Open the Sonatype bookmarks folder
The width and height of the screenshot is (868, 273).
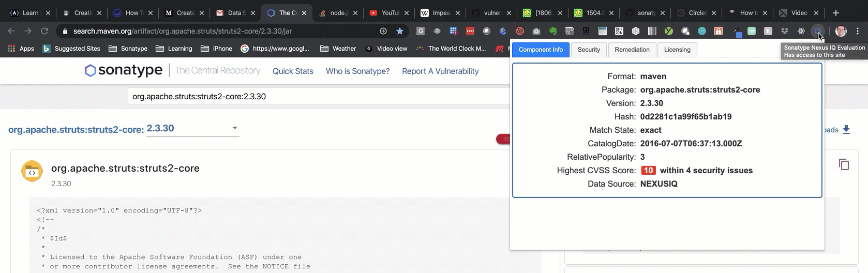[128, 49]
